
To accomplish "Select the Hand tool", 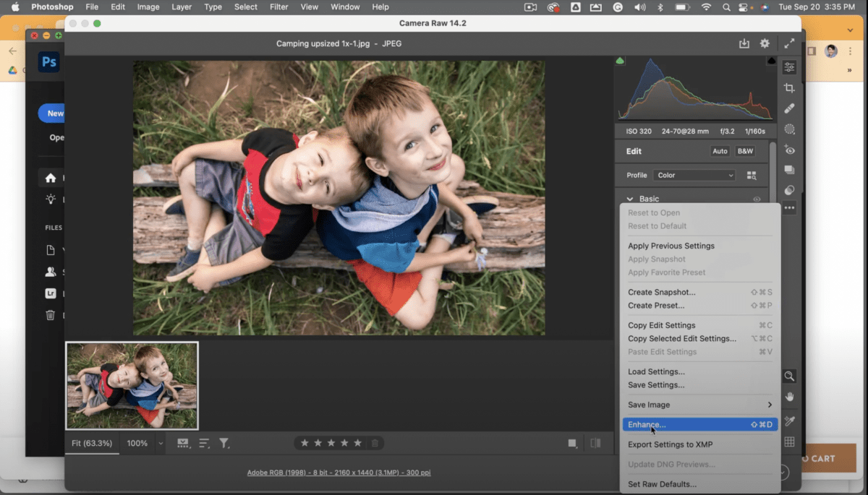I will point(789,397).
